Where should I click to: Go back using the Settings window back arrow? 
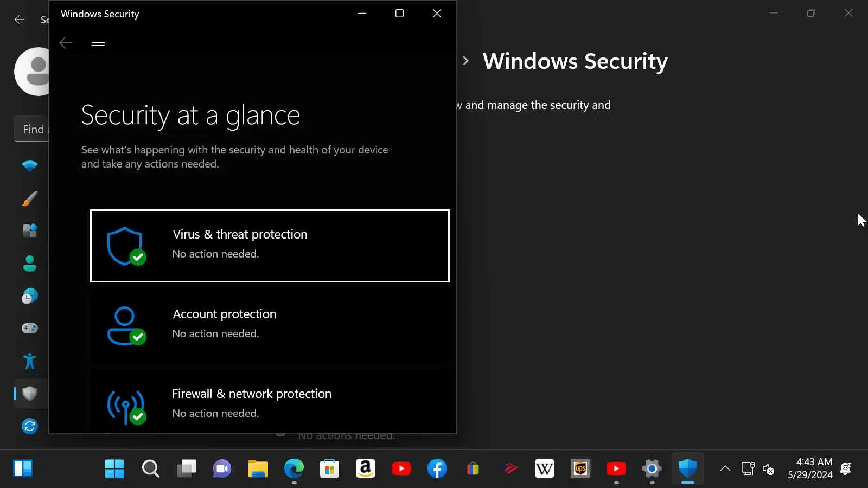point(20,20)
